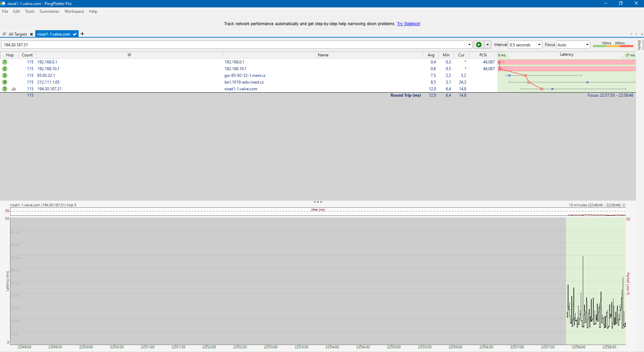Close the All Targets tab
The height and width of the screenshot is (352, 644).
tap(31, 34)
